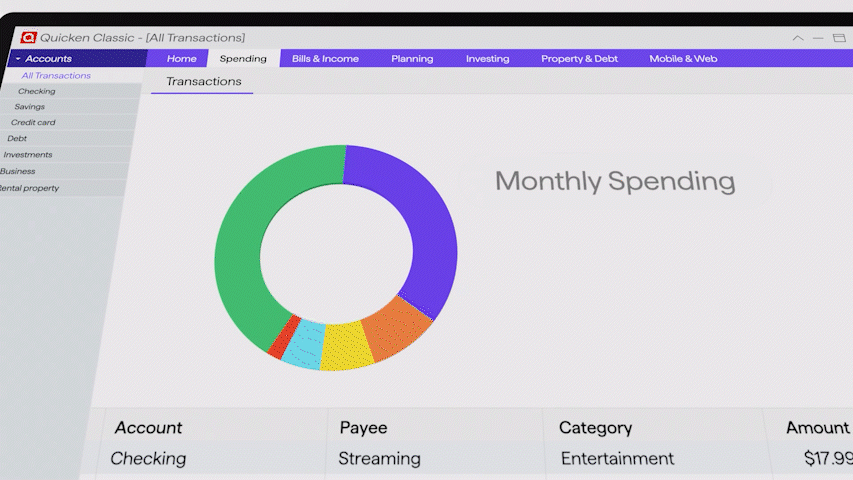Click the Monthly Spending title

tap(615, 181)
